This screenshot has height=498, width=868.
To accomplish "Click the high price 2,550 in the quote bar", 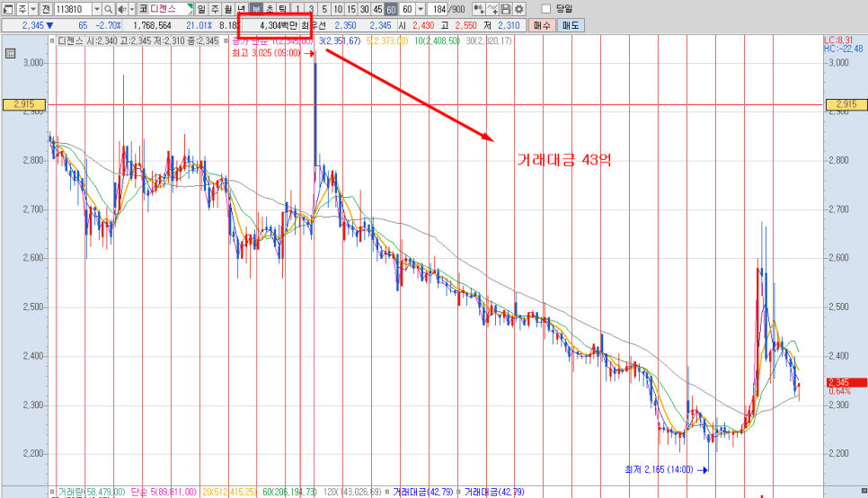I will [x=465, y=25].
